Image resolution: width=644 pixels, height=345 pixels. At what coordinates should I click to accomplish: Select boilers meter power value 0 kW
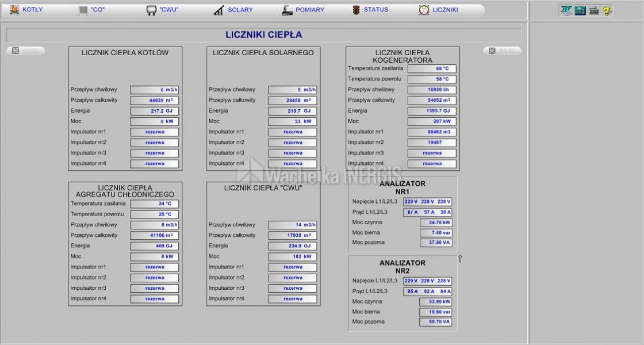point(155,121)
